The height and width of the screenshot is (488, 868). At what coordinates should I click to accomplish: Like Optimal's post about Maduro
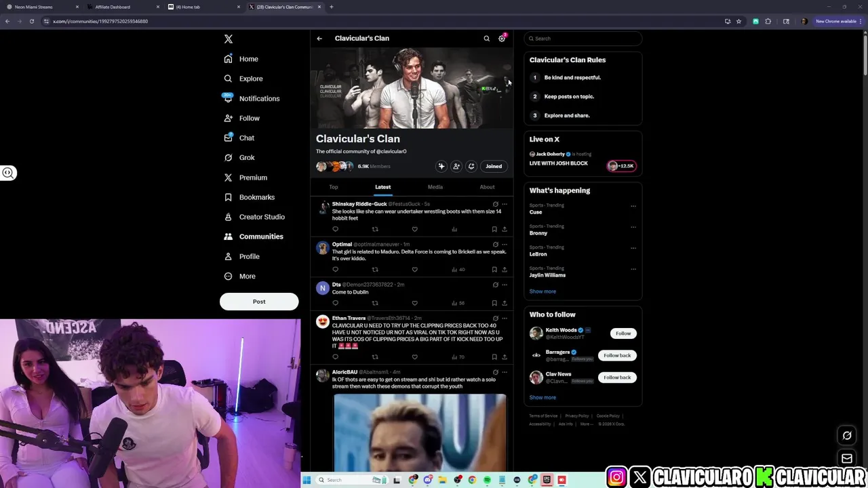(414, 270)
